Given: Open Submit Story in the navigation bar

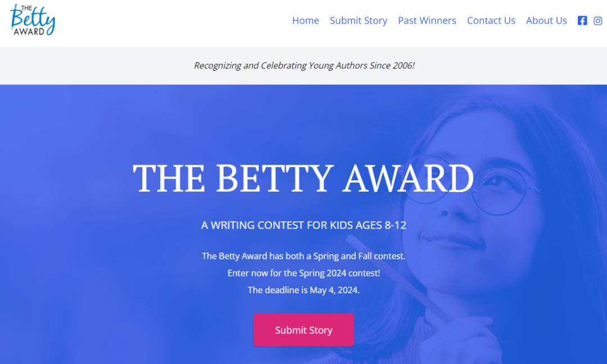Looking at the screenshot, I should click(359, 20).
